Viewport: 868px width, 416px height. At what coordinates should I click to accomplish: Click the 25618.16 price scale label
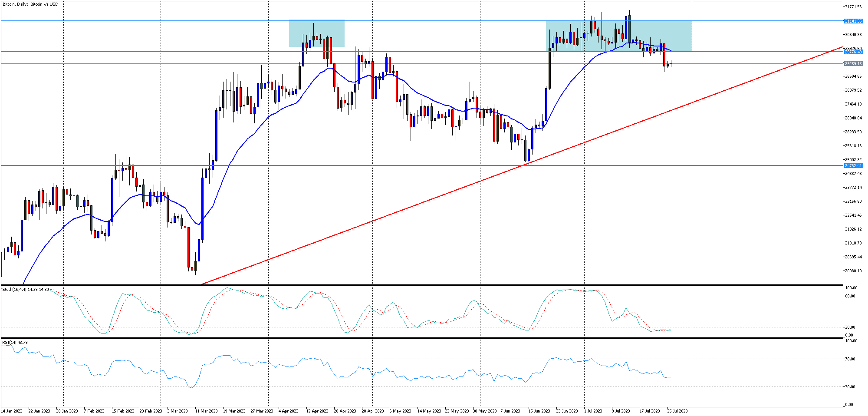click(x=853, y=146)
